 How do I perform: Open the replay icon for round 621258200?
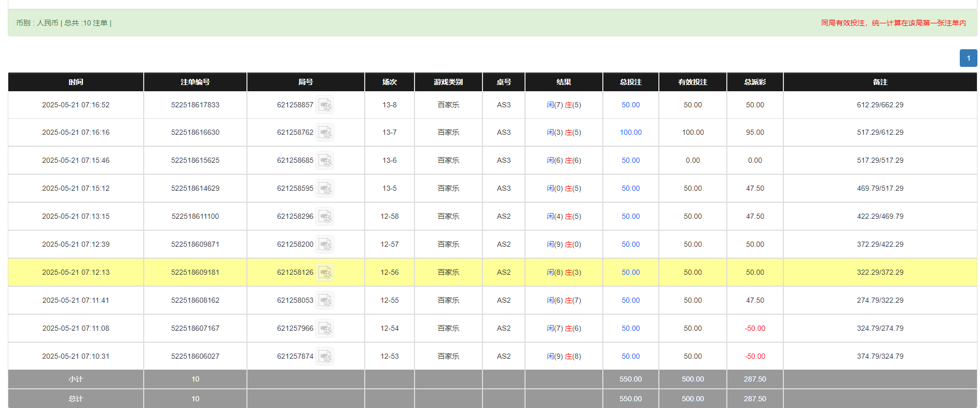pos(325,245)
